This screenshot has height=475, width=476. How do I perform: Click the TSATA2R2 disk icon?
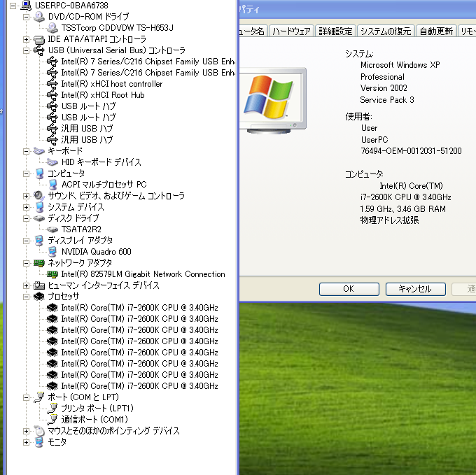pyautogui.click(x=52, y=229)
